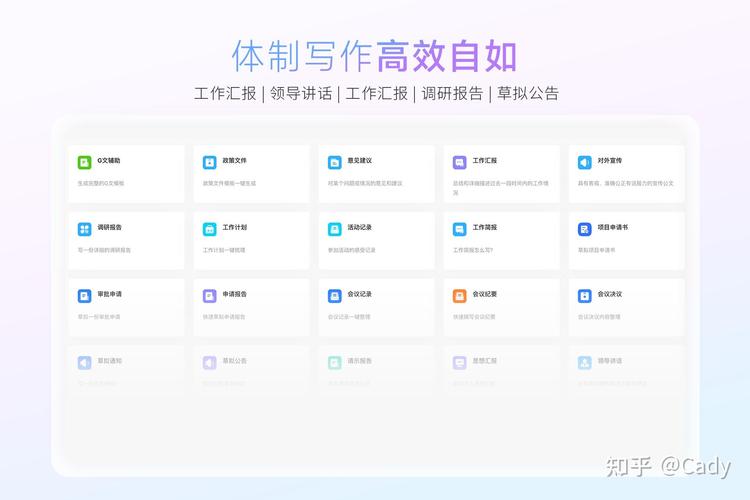
Task: Click the blue 政策文件 icon
Action: [210, 162]
